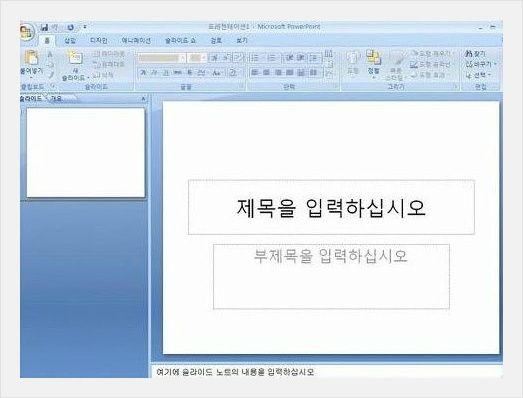This screenshot has width=523, height=398.
Task: Add a slide with the 새 슬라이드 icon
Action: pos(75,58)
